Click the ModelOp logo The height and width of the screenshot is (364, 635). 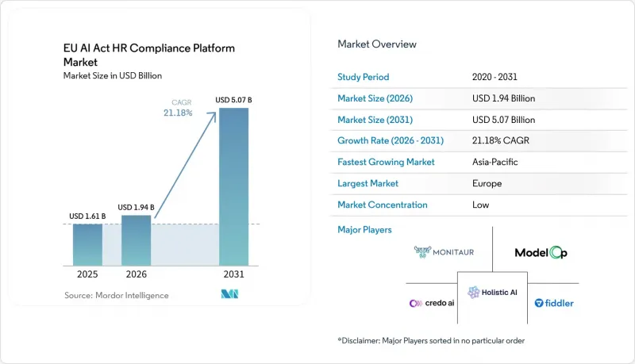(541, 252)
